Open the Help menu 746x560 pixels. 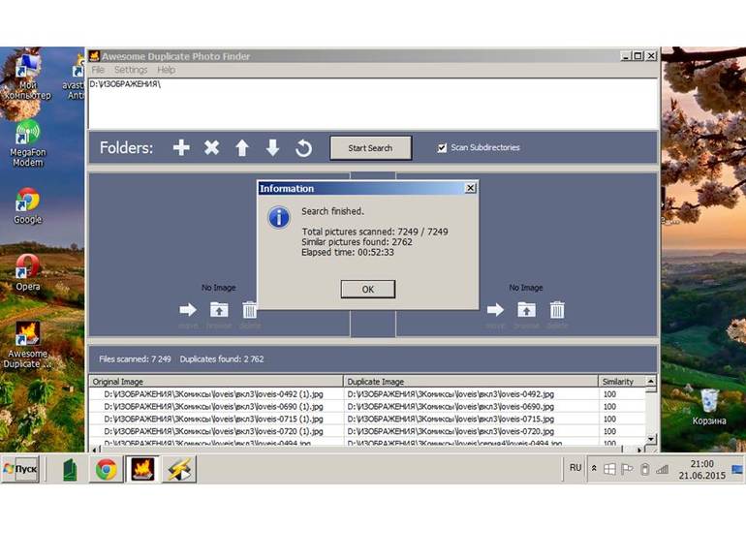(x=167, y=70)
